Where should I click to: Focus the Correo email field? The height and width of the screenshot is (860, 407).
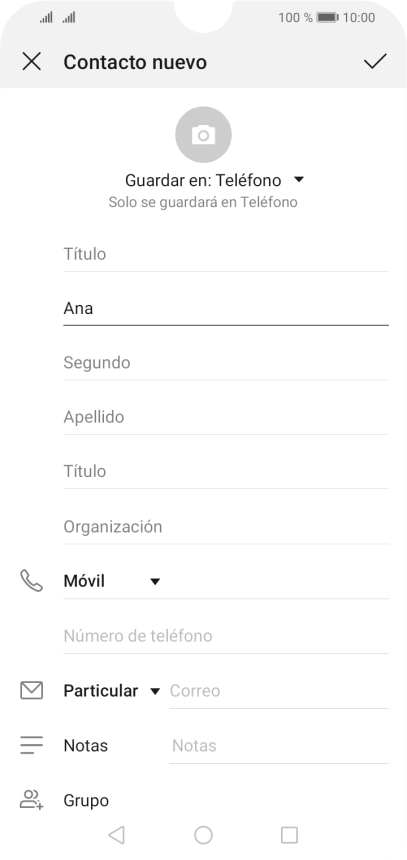click(279, 691)
